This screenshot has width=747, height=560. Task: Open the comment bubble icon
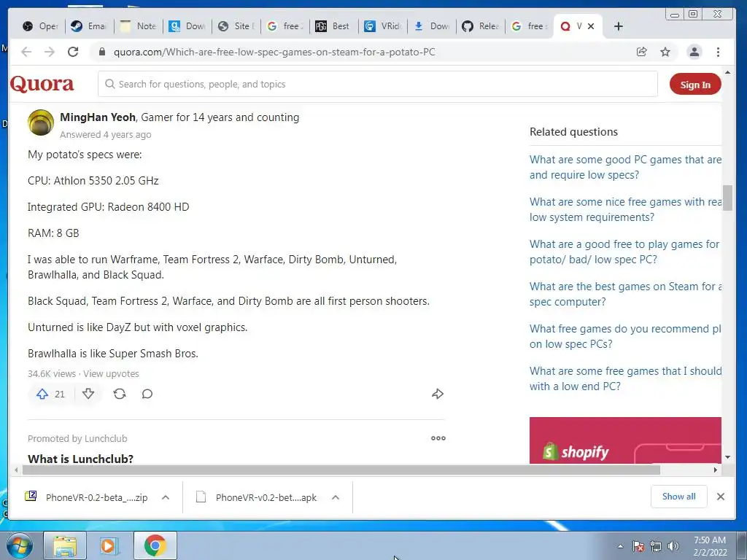point(147,394)
